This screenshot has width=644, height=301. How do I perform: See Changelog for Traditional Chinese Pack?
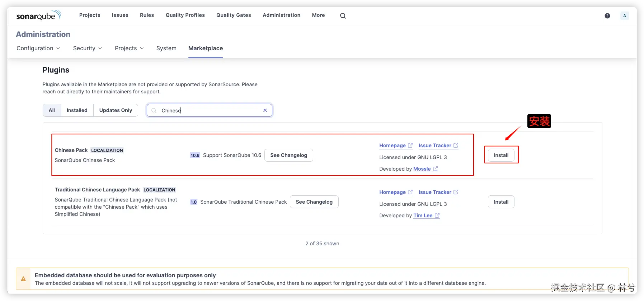(x=314, y=202)
